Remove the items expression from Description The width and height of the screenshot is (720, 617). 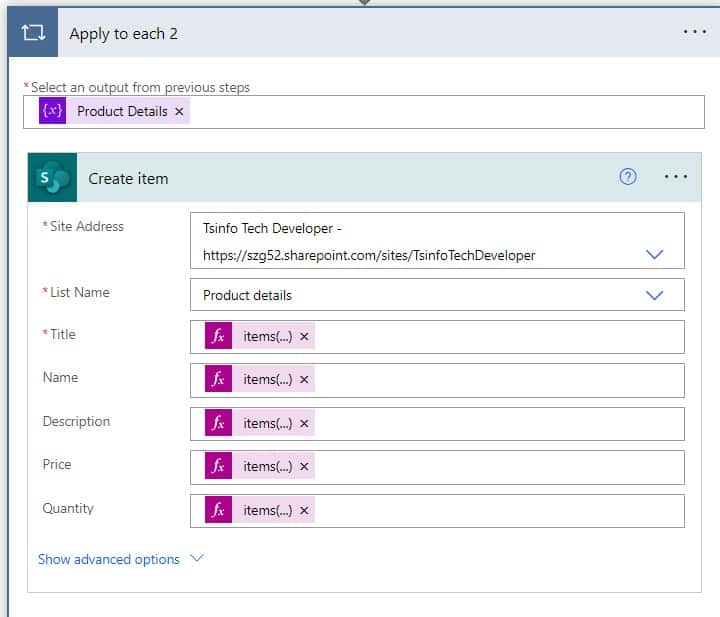click(304, 423)
